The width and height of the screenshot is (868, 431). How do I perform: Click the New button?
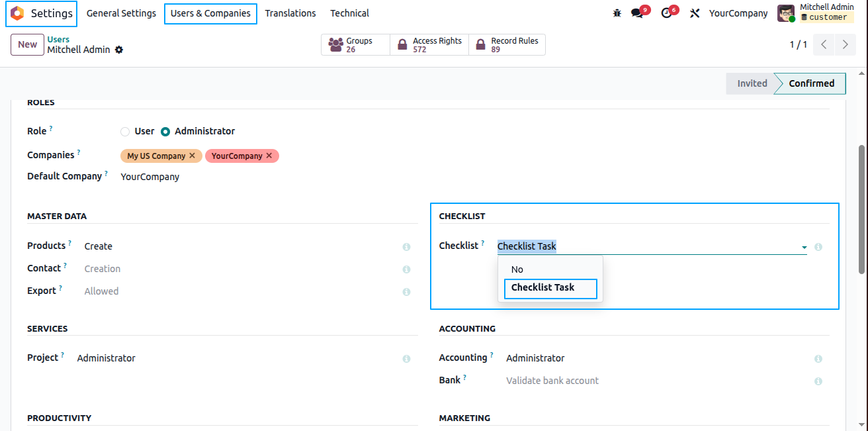[27, 44]
